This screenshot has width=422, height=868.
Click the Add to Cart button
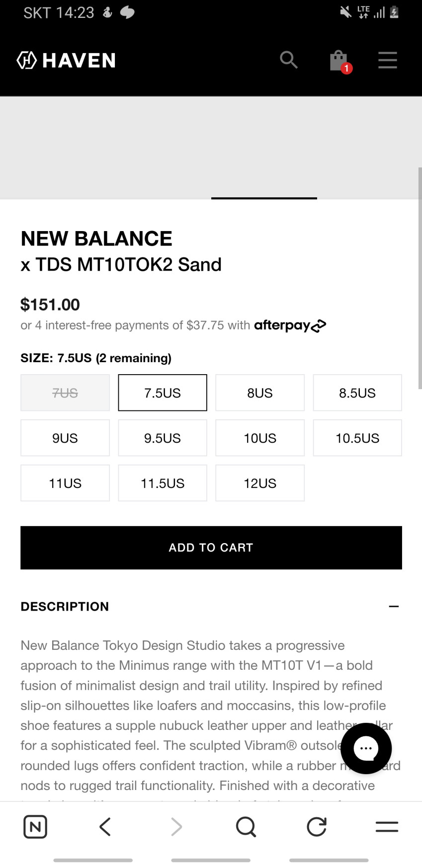211,548
